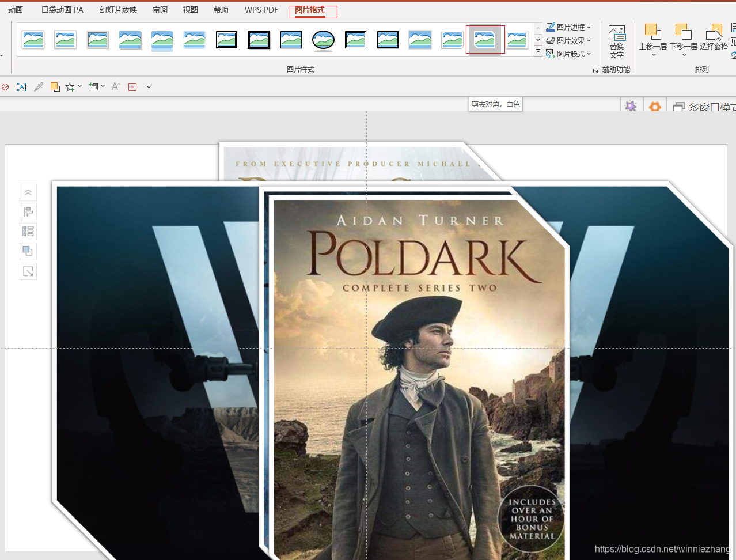Click the purple gear icon near 多窗口模式
The height and width of the screenshot is (560, 736).
point(631,107)
